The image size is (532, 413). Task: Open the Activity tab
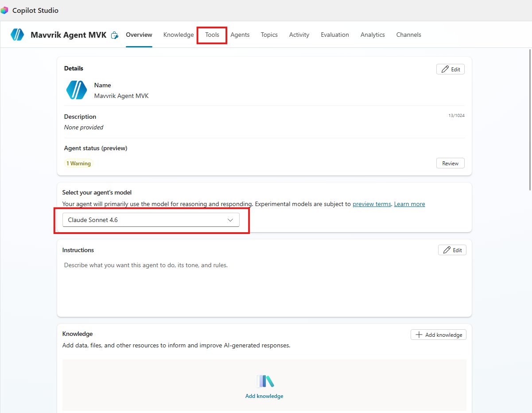pos(299,35)
